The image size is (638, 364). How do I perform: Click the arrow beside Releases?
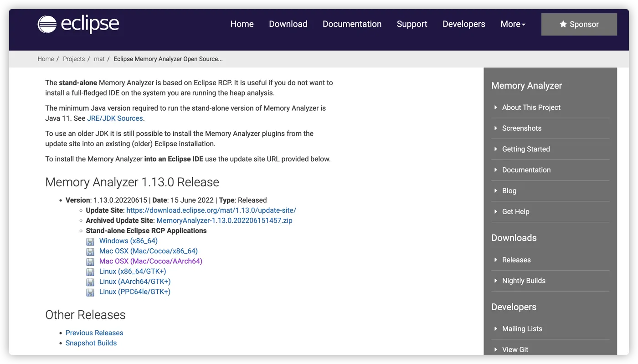click(496, 260)
